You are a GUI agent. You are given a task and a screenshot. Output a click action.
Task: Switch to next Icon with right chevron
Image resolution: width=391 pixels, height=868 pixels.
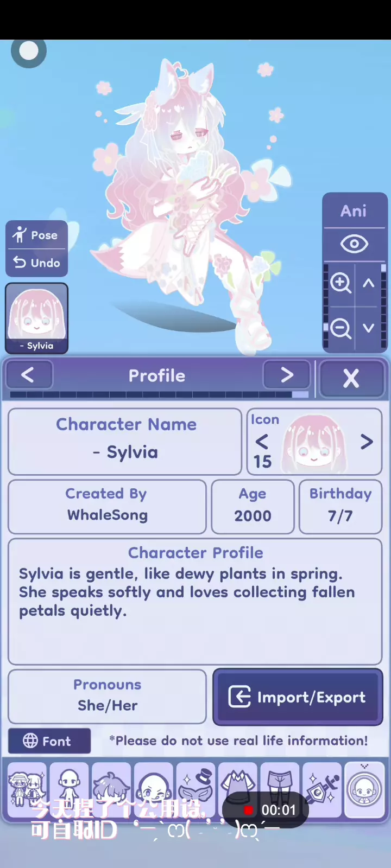(367, 442)
